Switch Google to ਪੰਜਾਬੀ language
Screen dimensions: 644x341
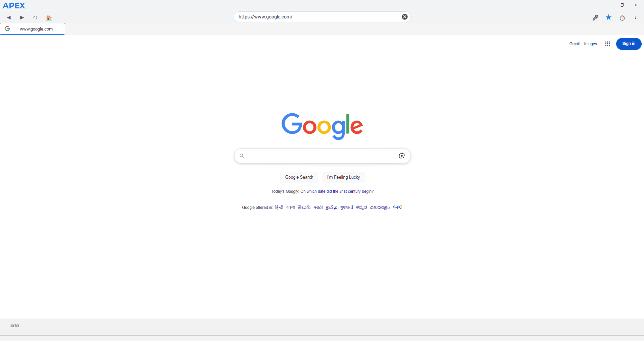[397, 208]
